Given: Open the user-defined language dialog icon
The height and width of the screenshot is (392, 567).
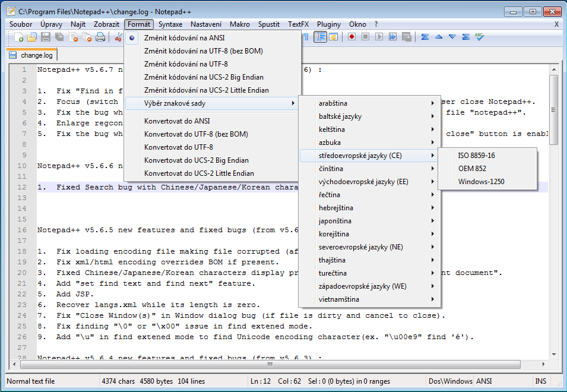Looking at the screenshot, I should tap(334, 37).
